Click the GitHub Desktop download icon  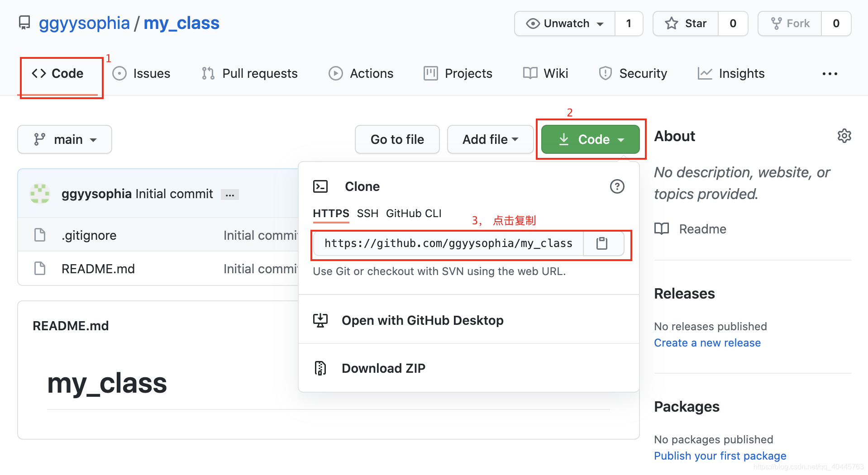click(x=320, y=320)
